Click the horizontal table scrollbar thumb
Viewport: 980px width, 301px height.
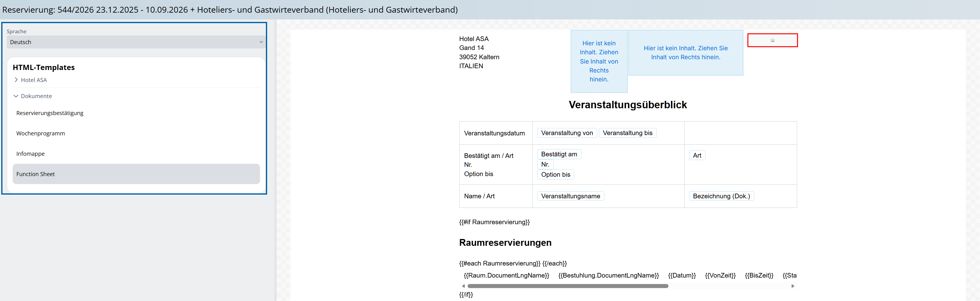tap(568, 286)
